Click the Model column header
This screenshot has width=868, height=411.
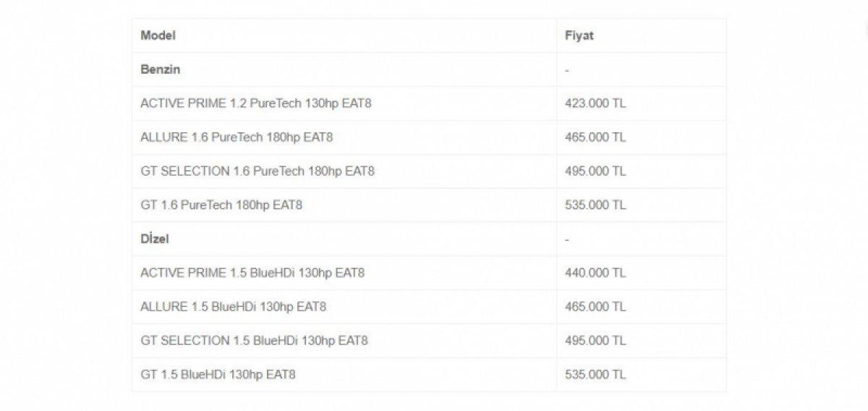158,35
